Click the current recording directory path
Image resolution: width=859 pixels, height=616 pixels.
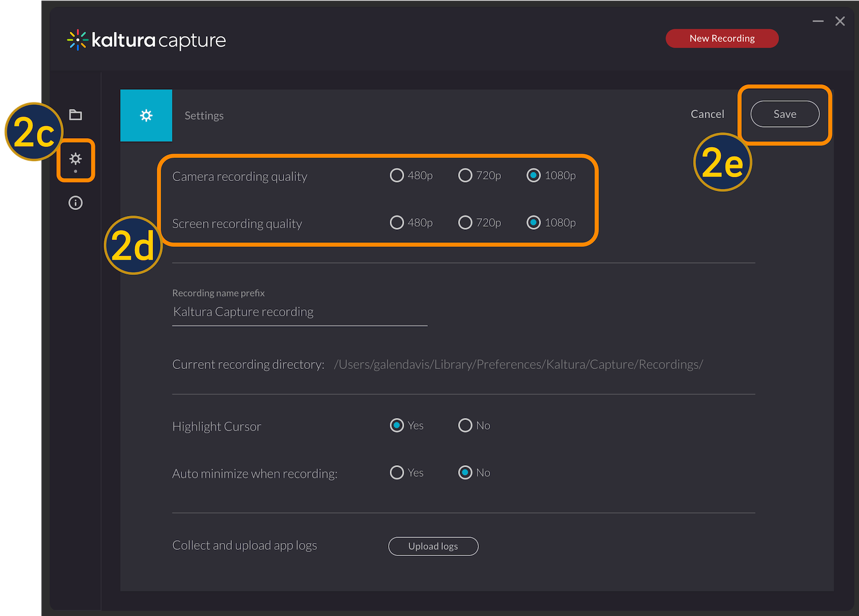point(519,365)
